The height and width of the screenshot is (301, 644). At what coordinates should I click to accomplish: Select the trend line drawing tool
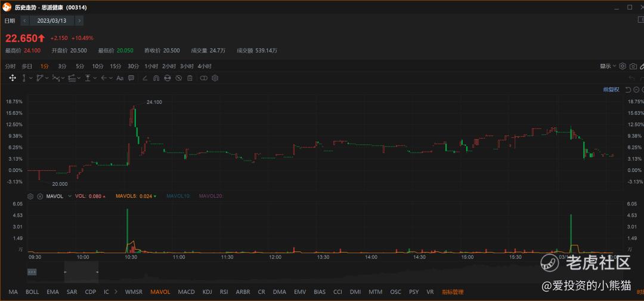tap(40, 78)
